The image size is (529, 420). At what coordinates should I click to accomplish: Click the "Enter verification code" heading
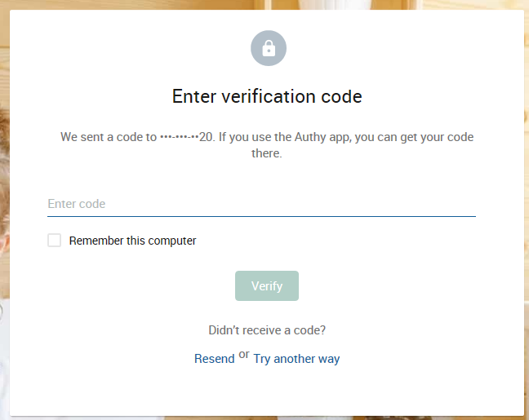(267, 96)
